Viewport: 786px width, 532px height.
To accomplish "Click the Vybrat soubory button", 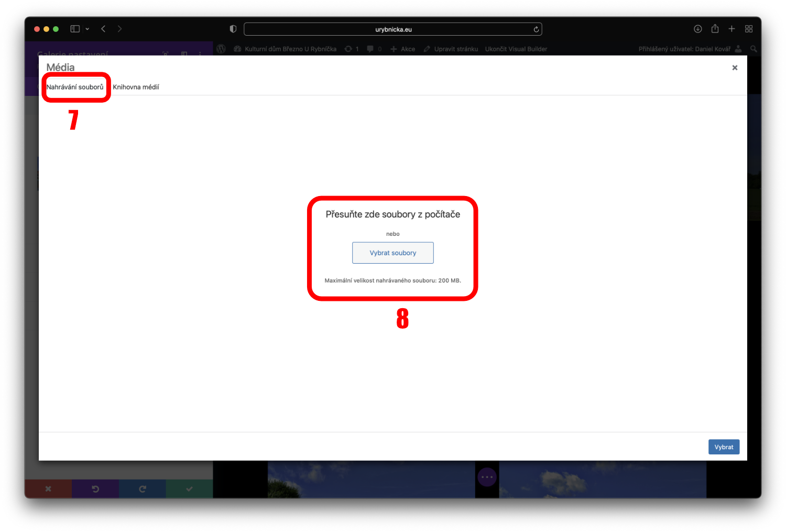I will point(392,253).
